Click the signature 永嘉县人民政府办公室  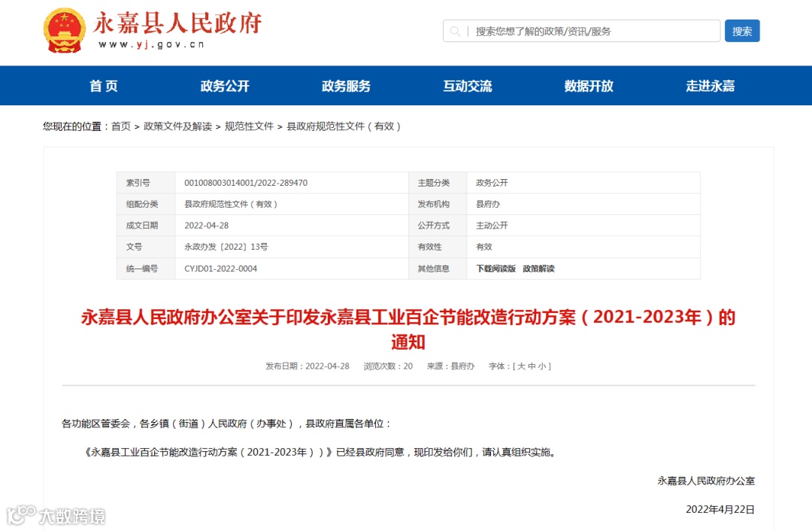[706, 481]
